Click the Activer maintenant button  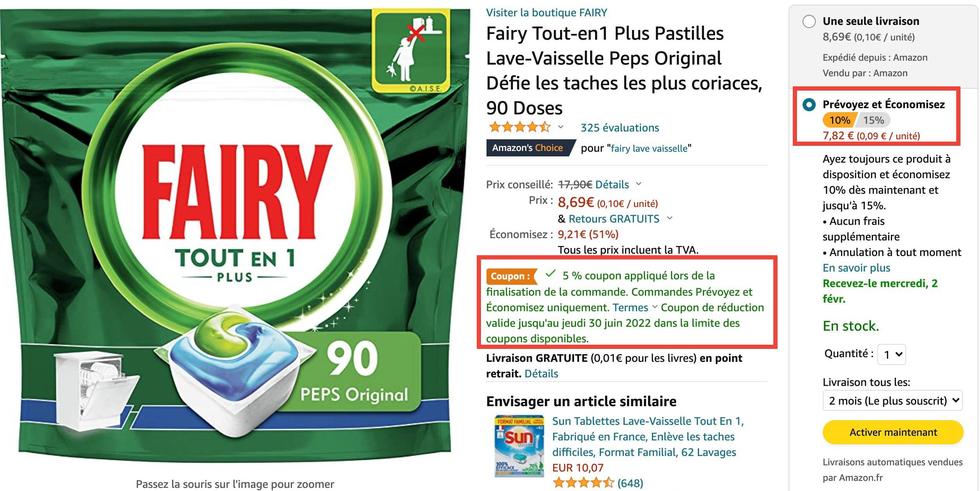coord(893,432)
